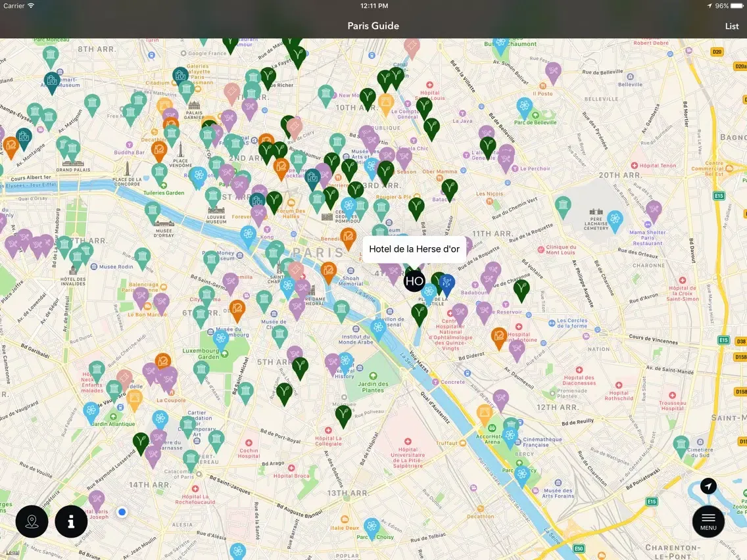Select teal pin above Tuileries Garden
747x560 pixels.
coord(160,172)
